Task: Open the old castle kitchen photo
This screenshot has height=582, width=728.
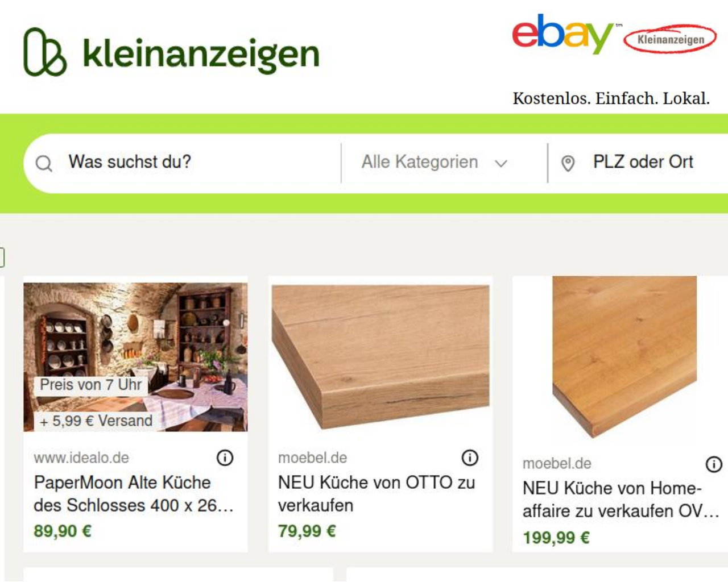Action: tap(135, 357)
